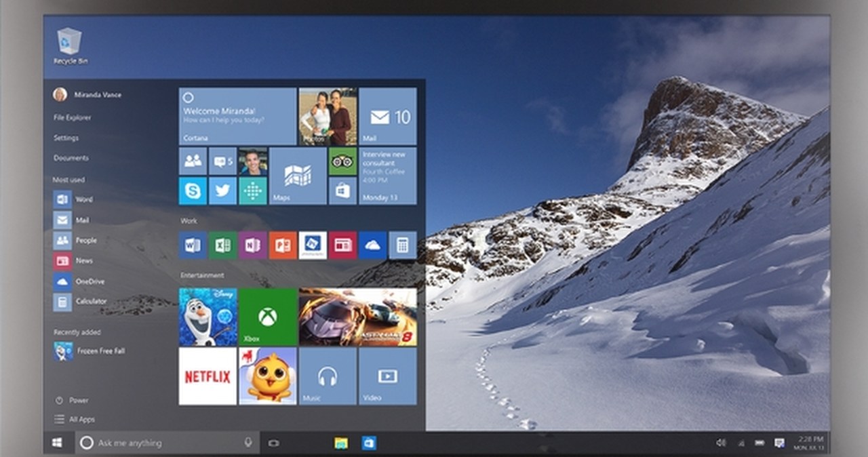
Task: Launch Word from the Work section
Action: [192, 244]
